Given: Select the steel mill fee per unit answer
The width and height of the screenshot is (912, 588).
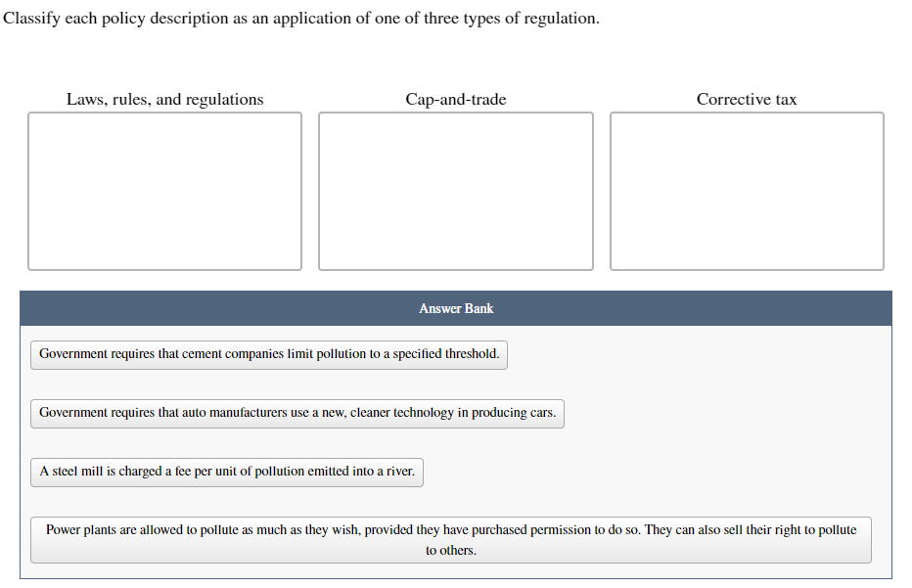Looking at the screenshot, I should [x=227, y=472].
